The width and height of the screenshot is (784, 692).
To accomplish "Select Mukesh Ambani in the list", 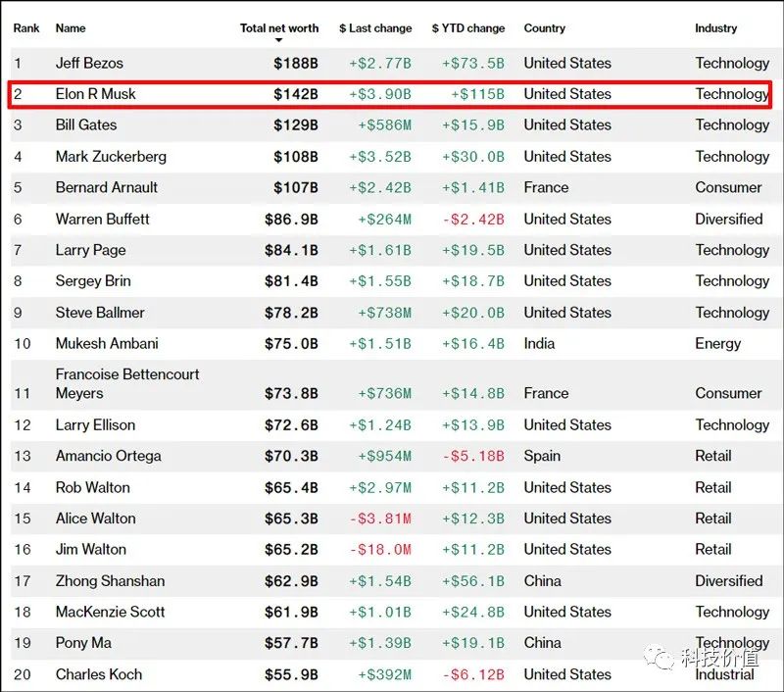I will (x=107, y=343).
